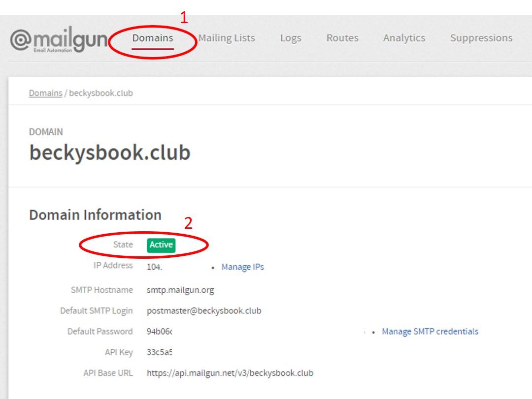
Task: Open the Mailing Lists tab
Action: click(227, 38)
